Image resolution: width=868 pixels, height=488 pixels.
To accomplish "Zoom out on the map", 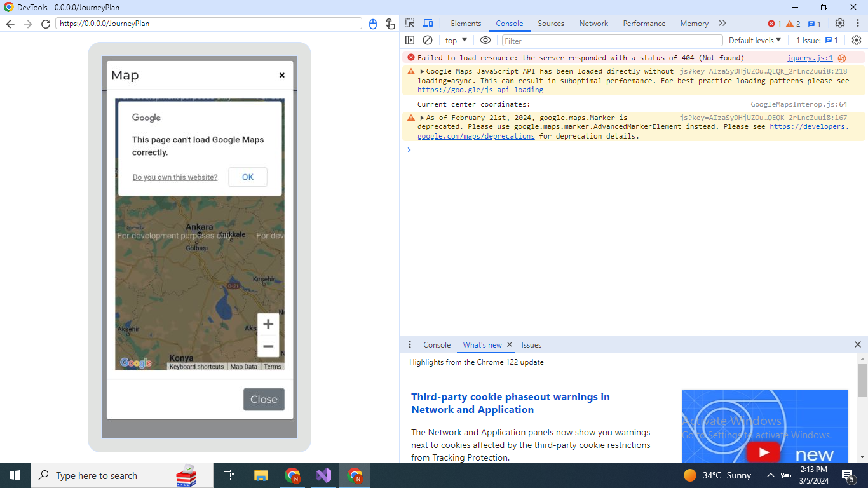I will pos(268,346).
